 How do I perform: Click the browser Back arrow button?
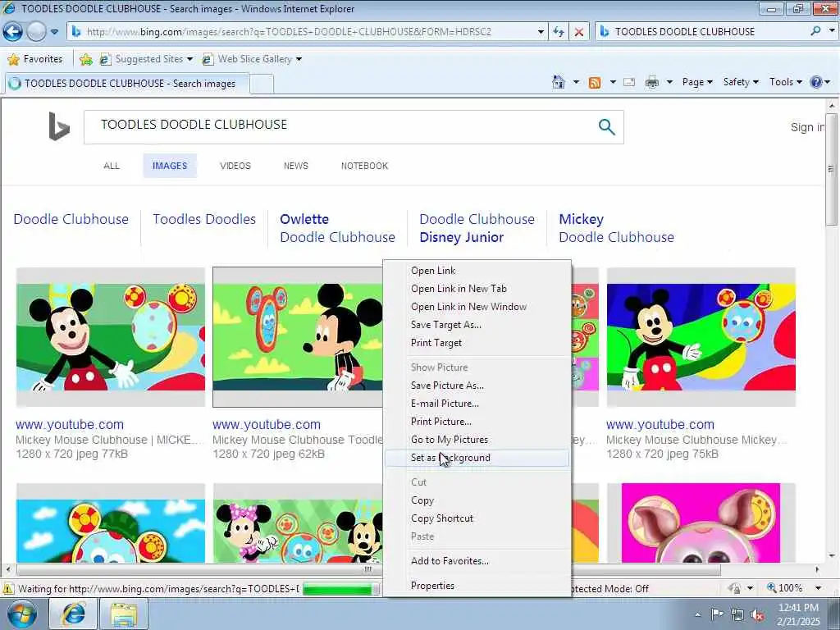pyautogui.click(x=13, y=32)
